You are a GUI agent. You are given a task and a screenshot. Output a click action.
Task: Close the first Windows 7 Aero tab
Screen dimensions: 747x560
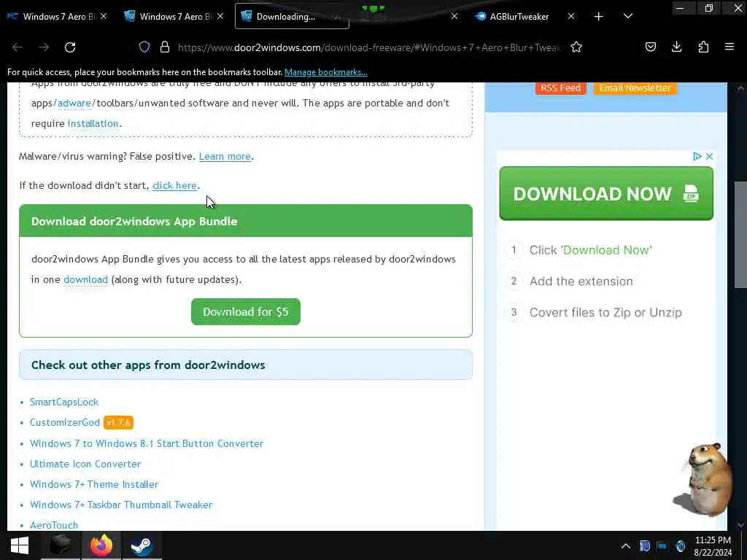pyautogui.click(x=104, y=17)
